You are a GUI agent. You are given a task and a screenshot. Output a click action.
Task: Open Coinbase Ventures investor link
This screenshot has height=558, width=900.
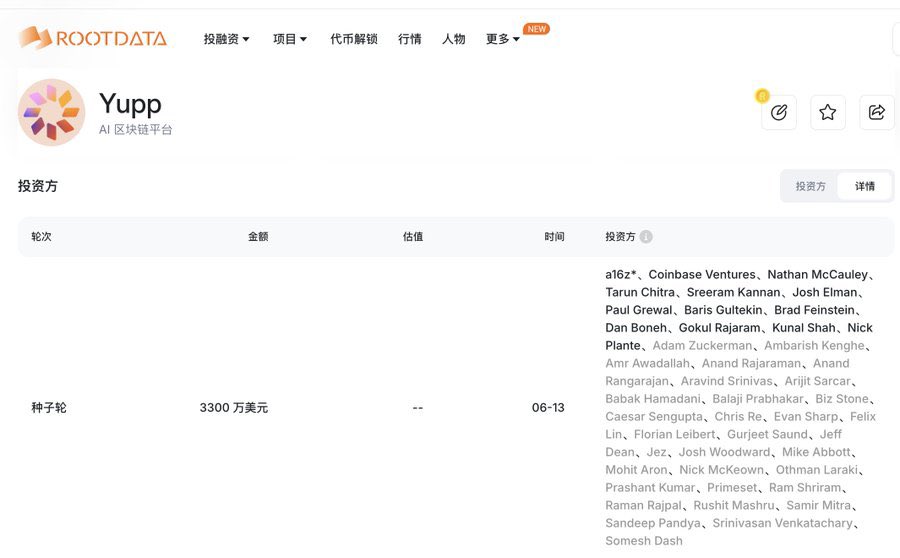pos(702,274)
